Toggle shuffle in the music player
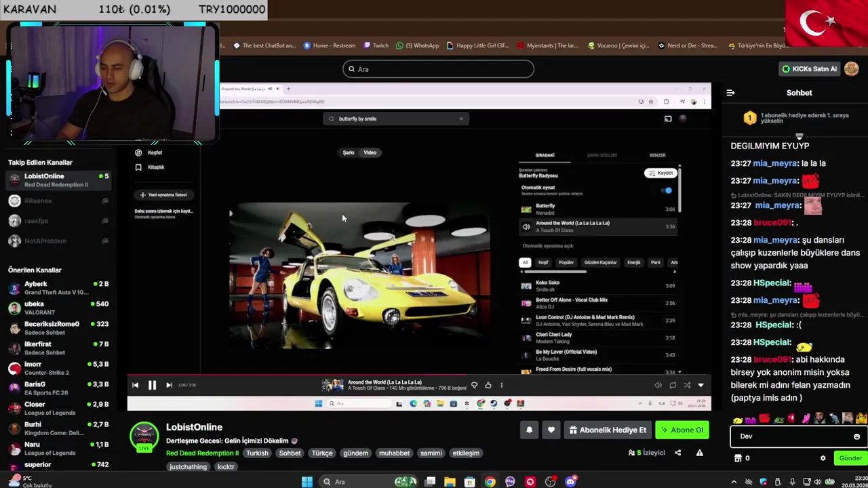The height and width of the screenshot is (488, 868). pos(687,385)
